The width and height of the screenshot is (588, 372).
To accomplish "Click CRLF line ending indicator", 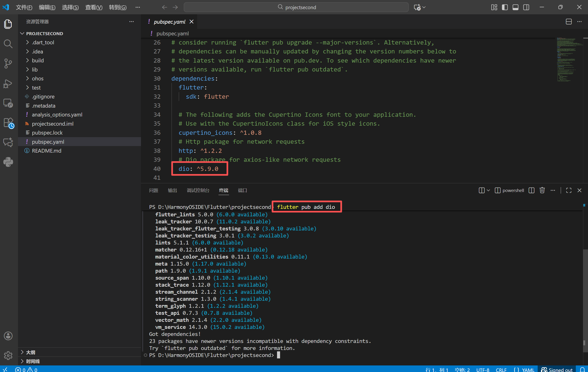I will 501,369.
